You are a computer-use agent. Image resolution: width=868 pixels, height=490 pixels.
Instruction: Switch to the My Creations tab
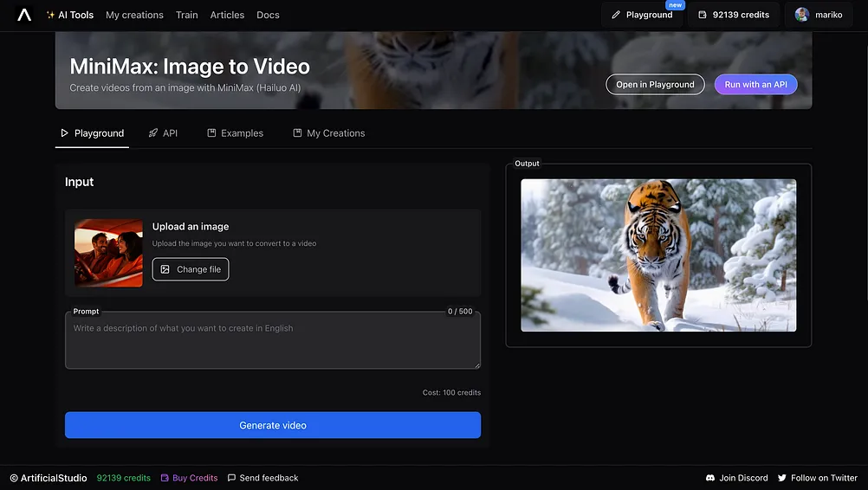(x=329, y=133)
